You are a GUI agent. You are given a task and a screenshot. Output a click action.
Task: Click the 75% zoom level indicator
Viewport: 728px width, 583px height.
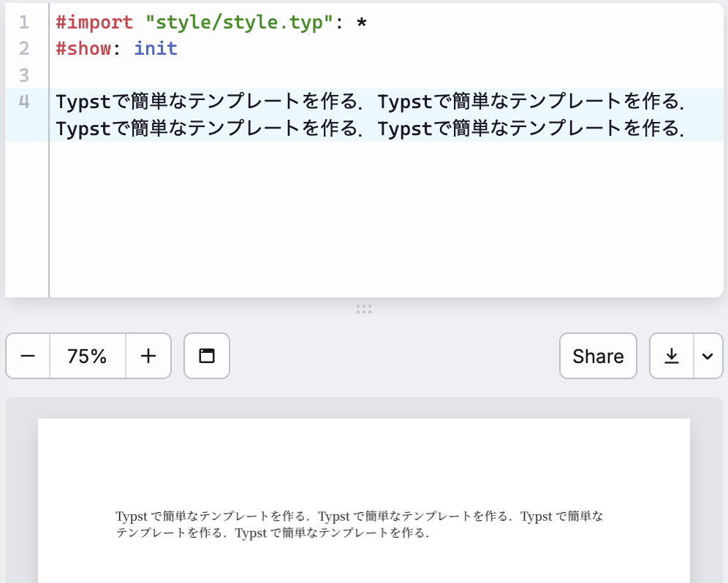coord(88,356)
